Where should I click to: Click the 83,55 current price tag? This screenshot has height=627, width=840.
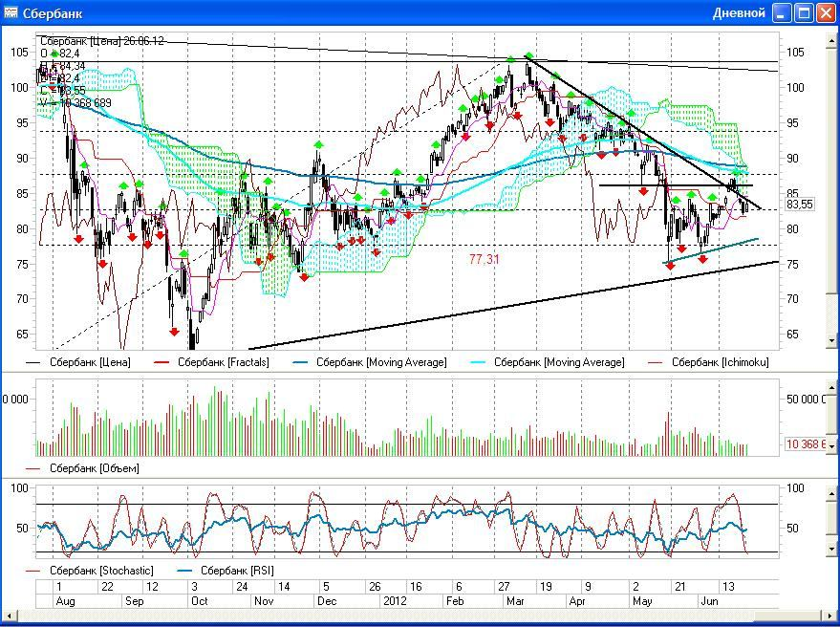(x=799, y=205)
